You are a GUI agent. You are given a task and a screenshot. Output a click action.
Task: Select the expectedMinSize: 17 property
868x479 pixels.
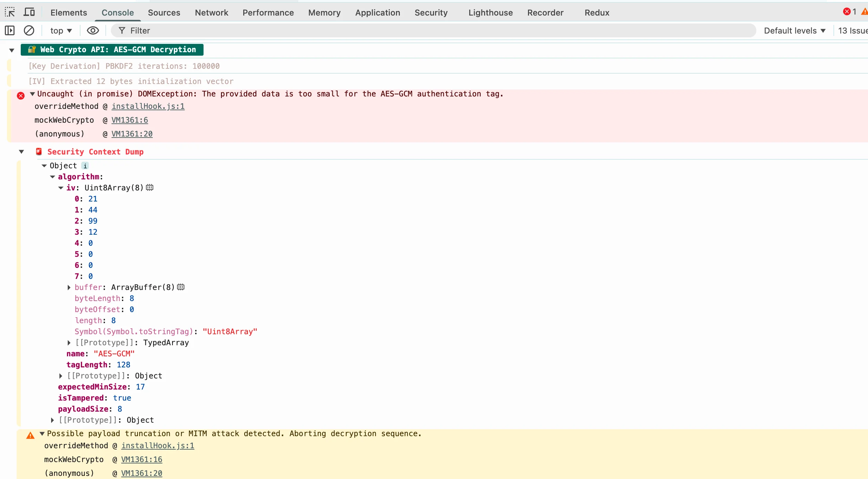tap(101, 387)
